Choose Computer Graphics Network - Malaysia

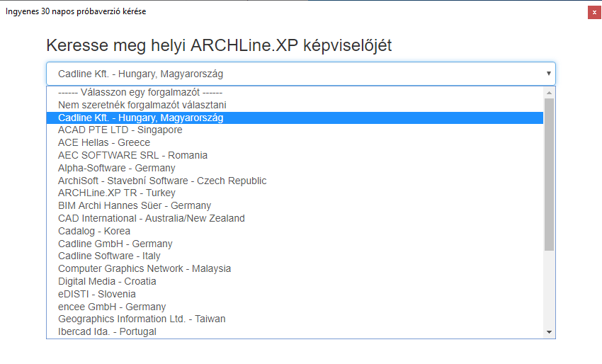coord(295,269)
